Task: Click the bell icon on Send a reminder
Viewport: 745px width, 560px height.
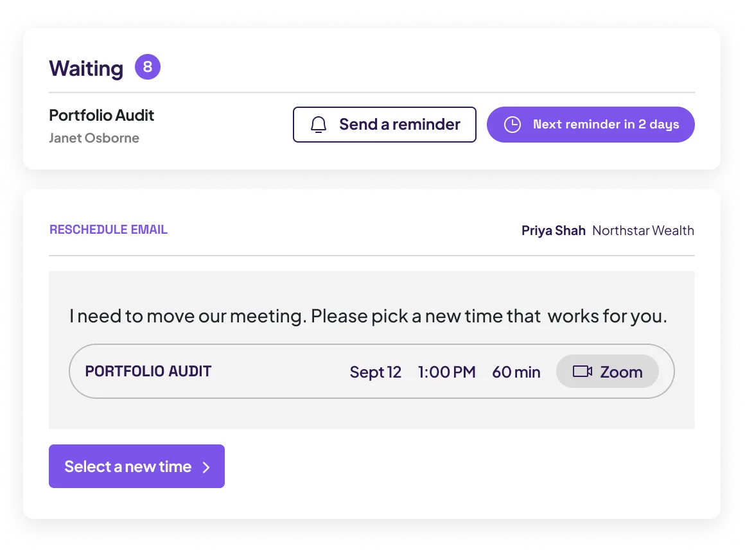Action: tap(319, 125)
